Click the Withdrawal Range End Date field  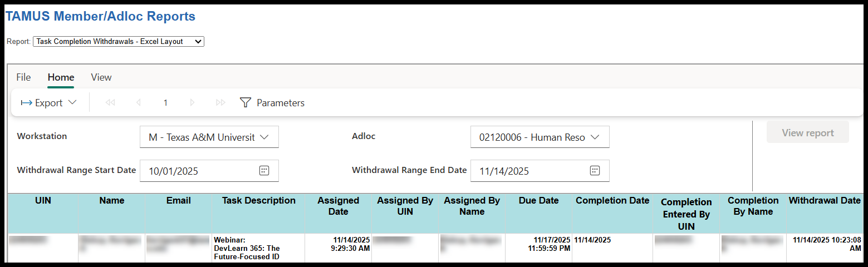pos(529,171)
